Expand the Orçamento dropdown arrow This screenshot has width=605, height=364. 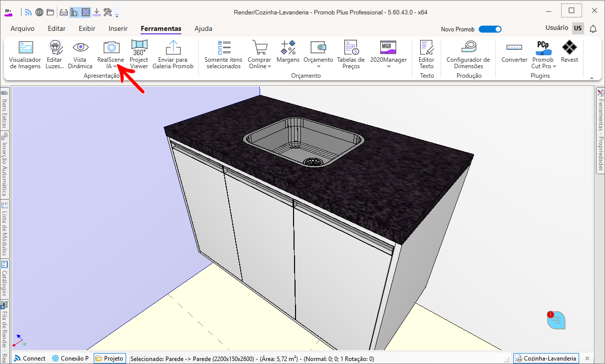tap(318, 66)
